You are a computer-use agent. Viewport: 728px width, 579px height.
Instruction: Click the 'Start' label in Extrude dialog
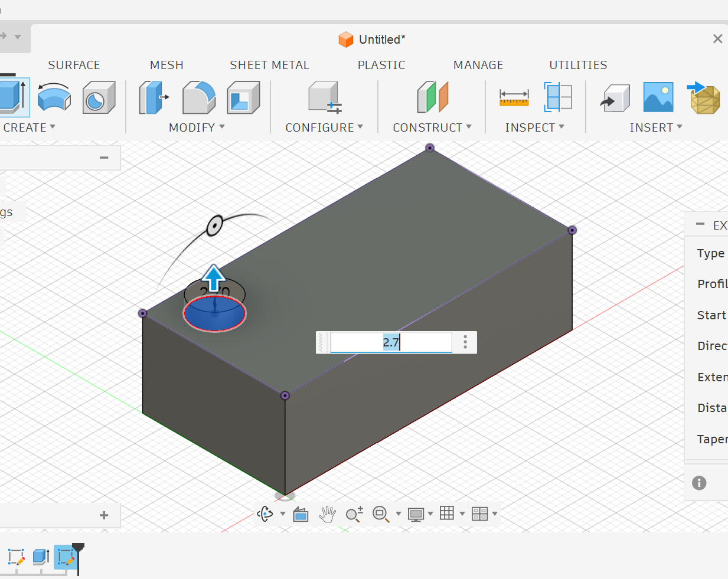(711, 315)
